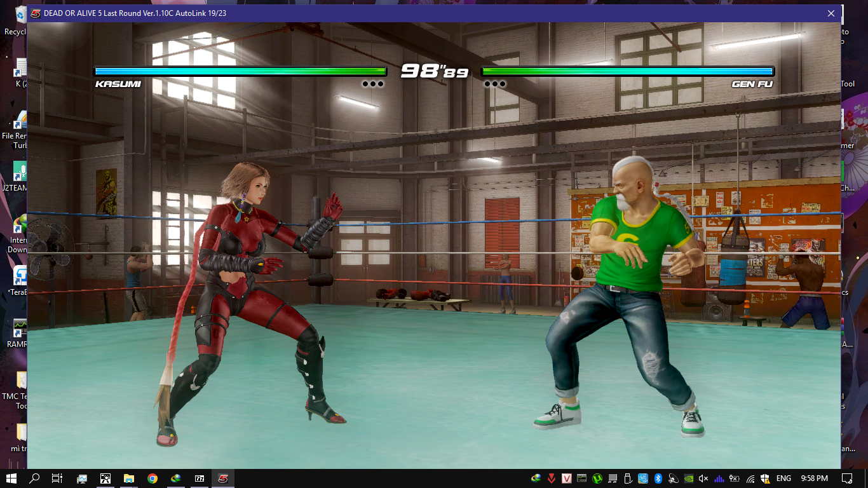Open the Action Center notifications icon
This screenshot has height=488, width=868.
click(847, 478)
